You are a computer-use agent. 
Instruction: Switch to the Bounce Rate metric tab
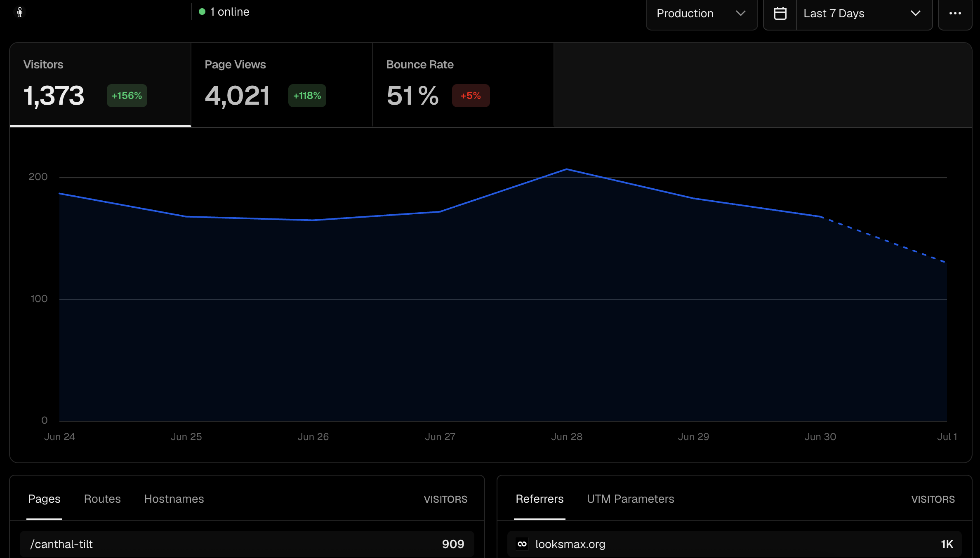463,85
